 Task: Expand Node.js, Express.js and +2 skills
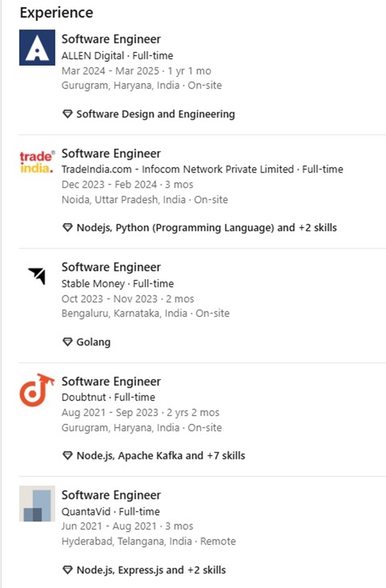(151, 570)
